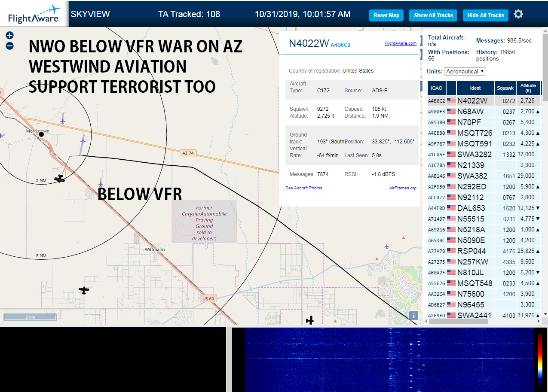Sort table by Squawk column header
This screenshot has height=392, width=548.
(x=505, y=88)
